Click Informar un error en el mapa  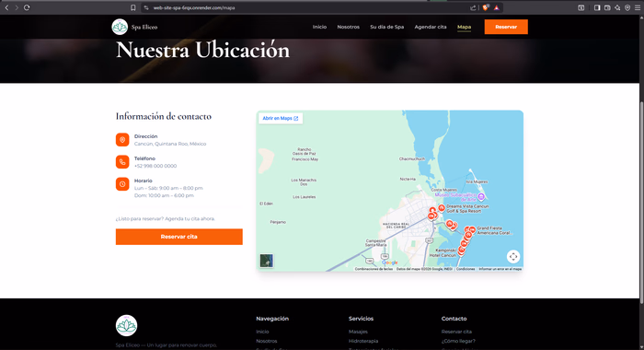(500, 269)
